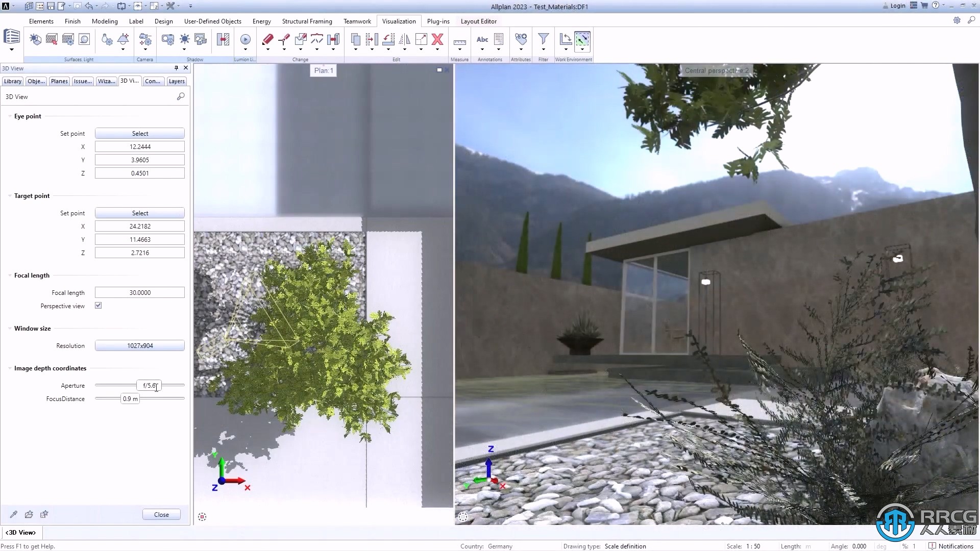Screen dimensions: 980x551
Task: Click the Annotations tool in toolbar
Action: pyautogui.click(x=490, y=44)
